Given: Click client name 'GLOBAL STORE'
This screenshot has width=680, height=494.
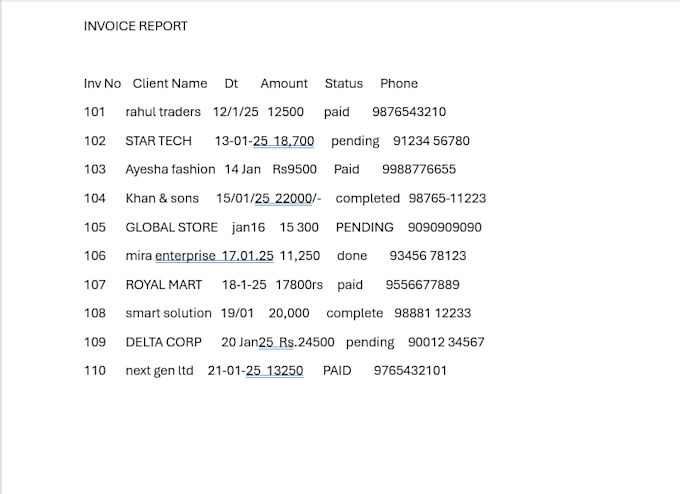Looking at the screenshot, I should pos(171,227).
